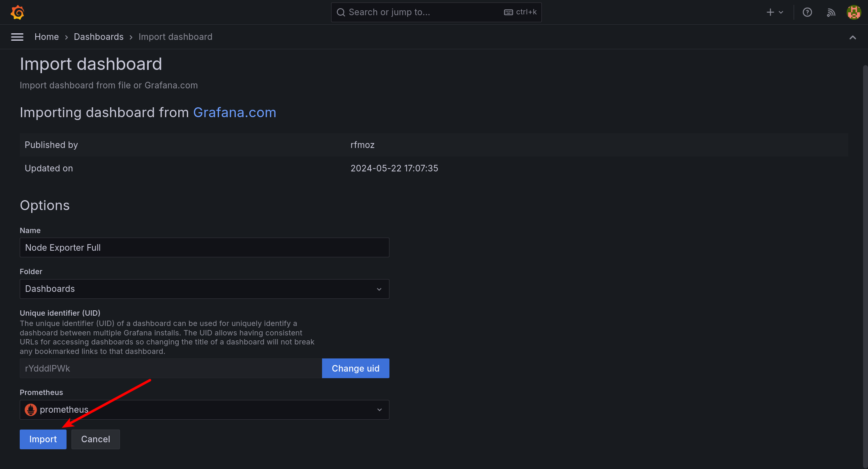Open the hamburger navigation menu
Viewport: 868px width, 469px height.
(x=17, y=37)
